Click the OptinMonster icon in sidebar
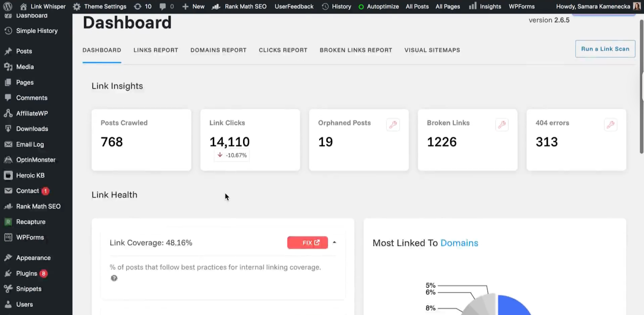 click(8, 160)
